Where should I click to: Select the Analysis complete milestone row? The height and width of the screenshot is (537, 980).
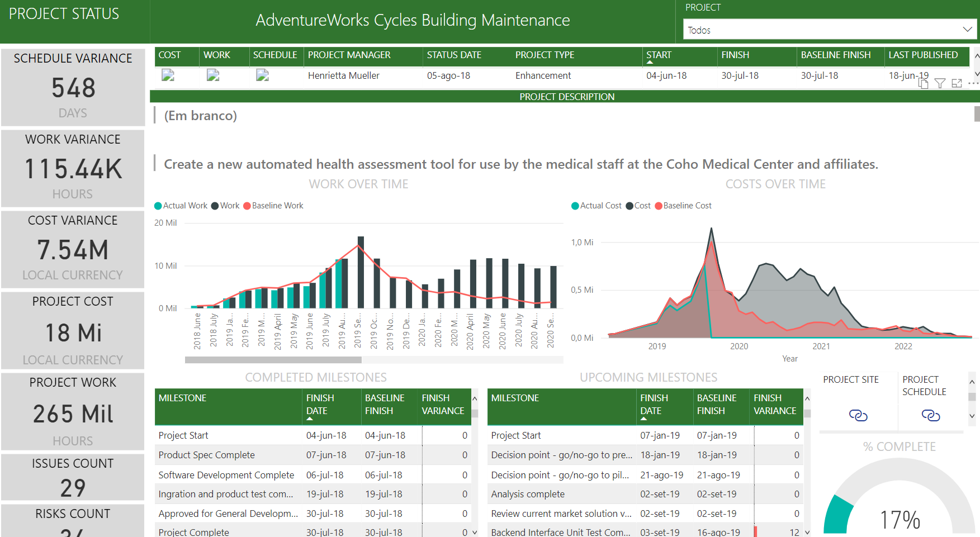tap(645, 494)
